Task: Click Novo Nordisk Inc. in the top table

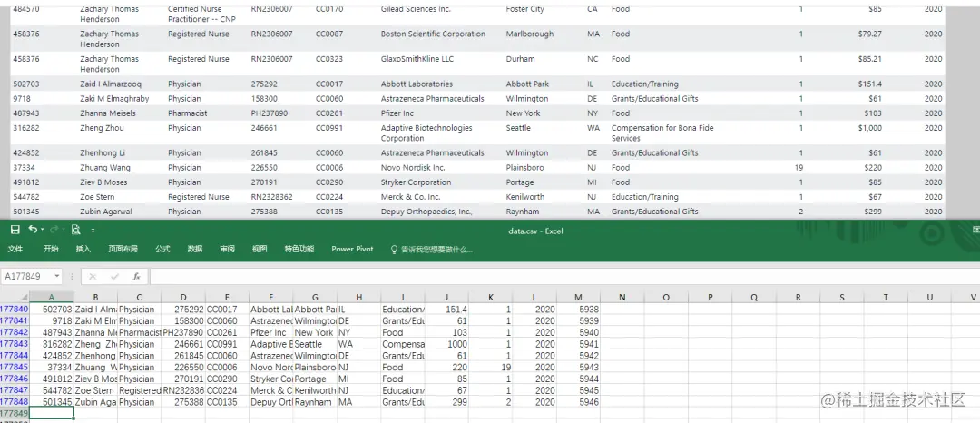Action: [x=413, y=167]
